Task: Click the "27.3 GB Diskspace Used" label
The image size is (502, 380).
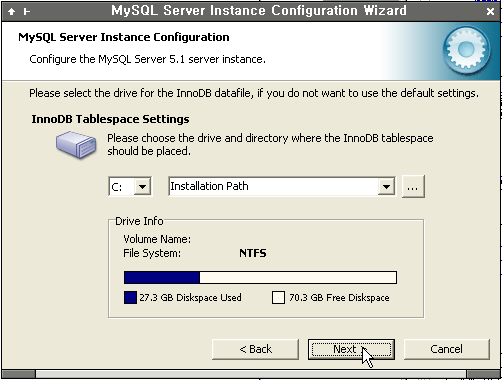Action: 190,297
